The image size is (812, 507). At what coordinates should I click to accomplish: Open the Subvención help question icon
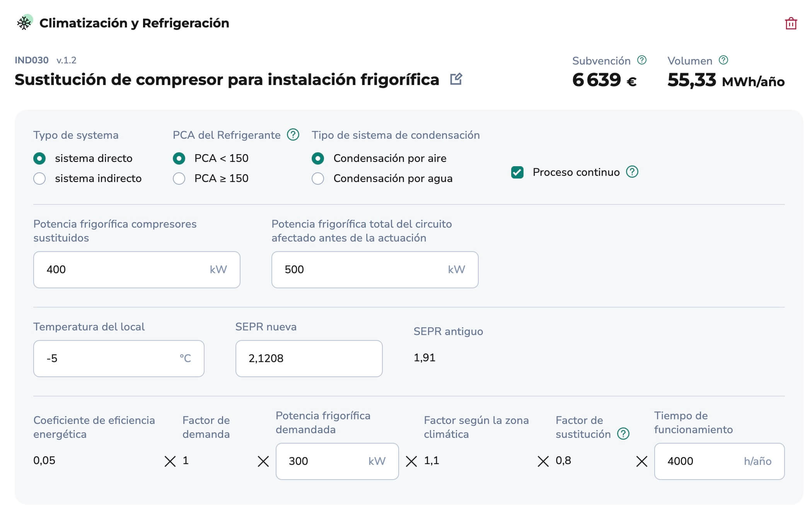[x=642, y=60]
